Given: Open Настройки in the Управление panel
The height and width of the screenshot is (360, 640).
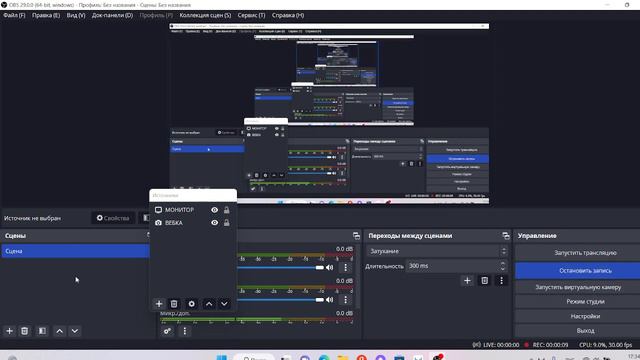Looking at the screenshot, I should (x=585, y=316).
